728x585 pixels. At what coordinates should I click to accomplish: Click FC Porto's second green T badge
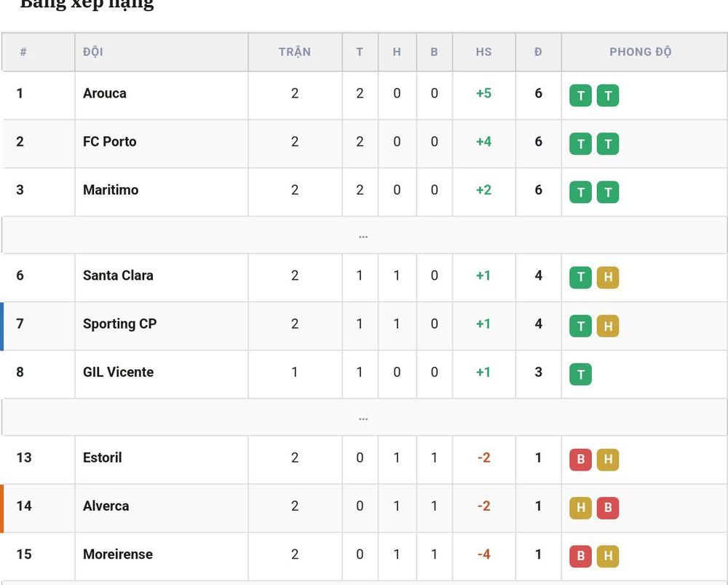point(608,144)
